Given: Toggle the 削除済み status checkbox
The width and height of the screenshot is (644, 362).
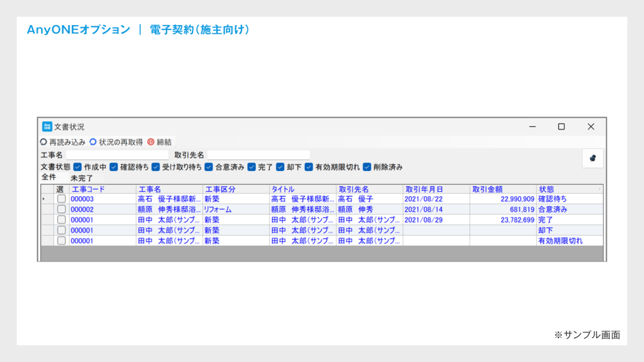Looking at the screenshot, I should point(367,167).
